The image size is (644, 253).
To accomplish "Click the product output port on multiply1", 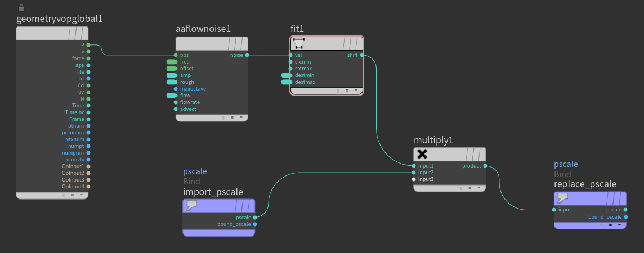I will pos(485,166).
